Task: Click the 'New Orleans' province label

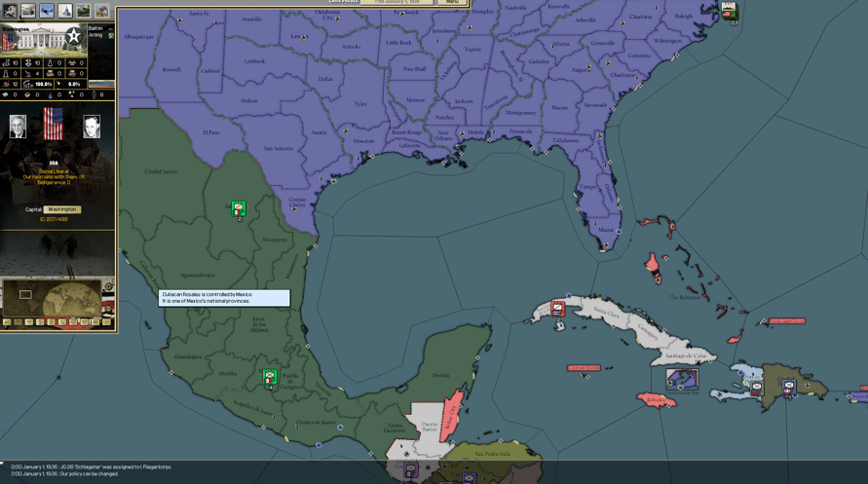Action: click(x=443, y=135)
